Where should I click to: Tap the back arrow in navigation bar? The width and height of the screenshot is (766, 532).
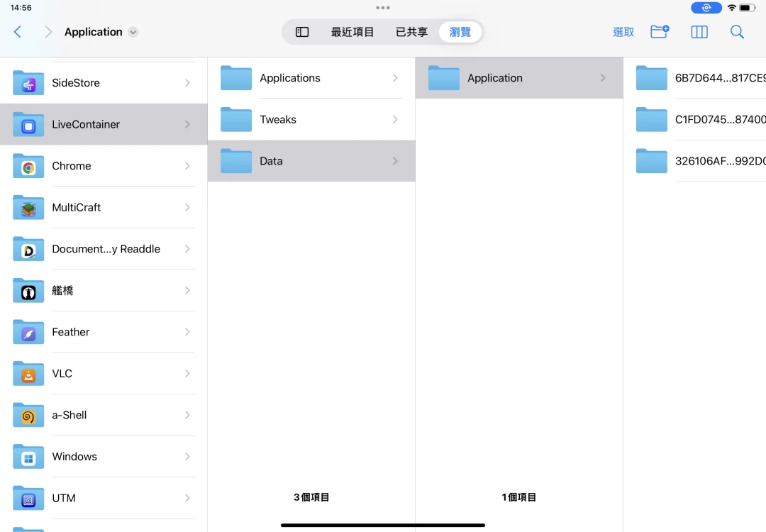pyautogui.click(x=18, y=32)
